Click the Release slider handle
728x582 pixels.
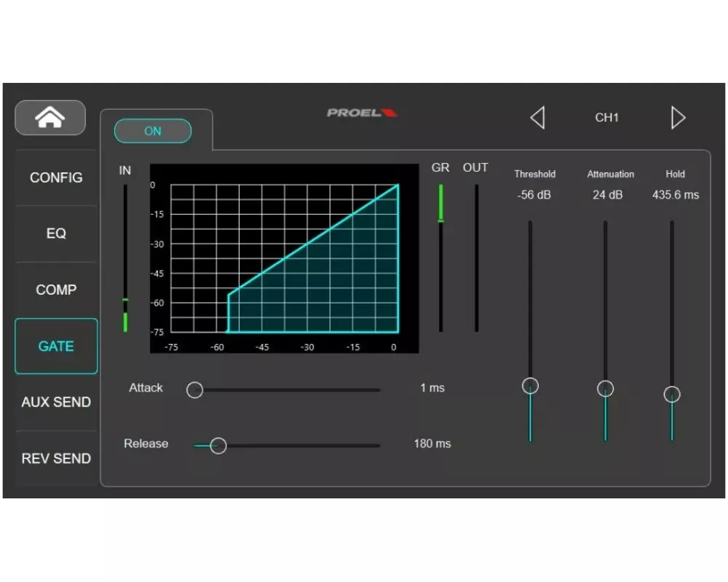pyautogui.click(x=218, y=445)
